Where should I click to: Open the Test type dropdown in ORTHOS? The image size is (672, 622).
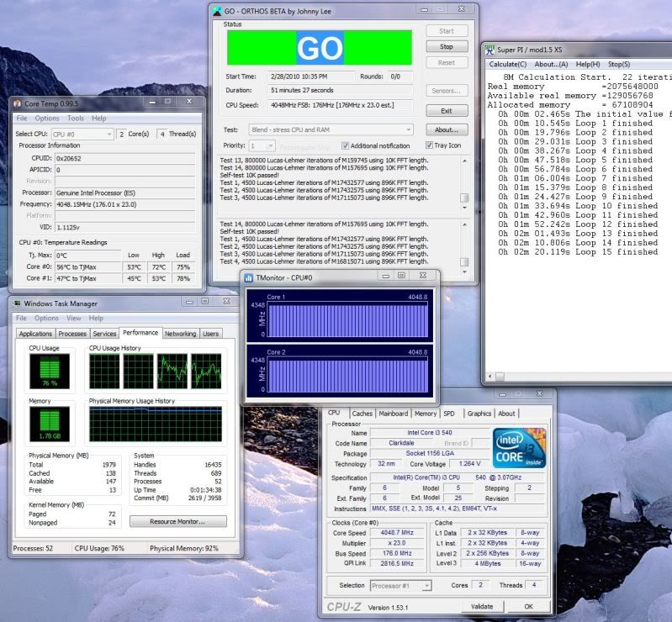[x=331, y=129]
